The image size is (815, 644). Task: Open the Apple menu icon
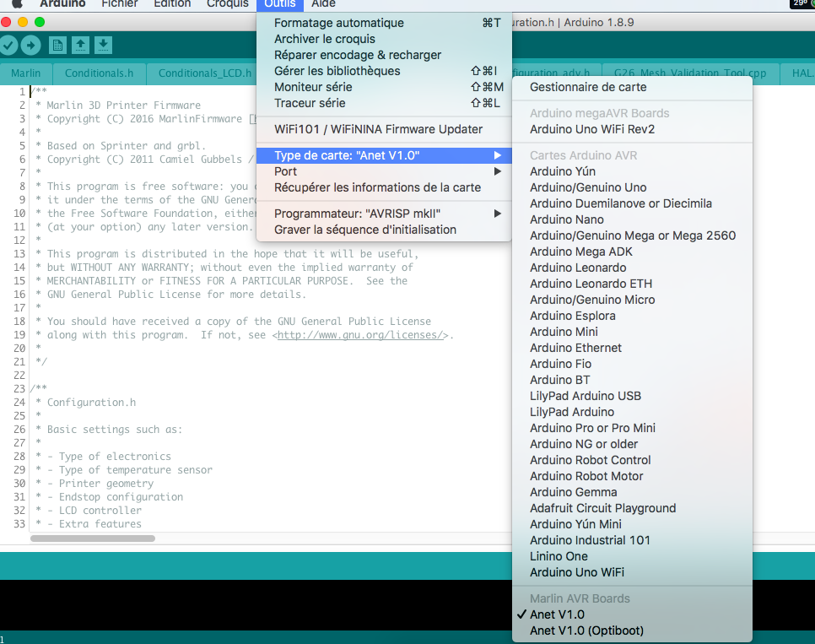click(17, 3)
